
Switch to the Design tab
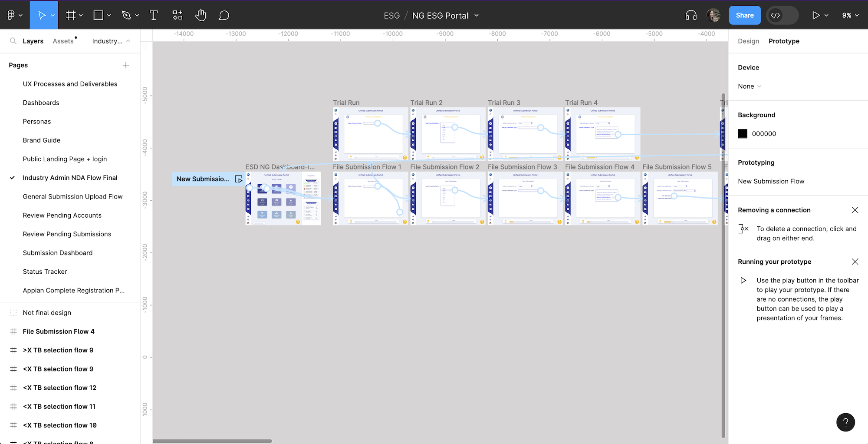coord(748,41)
